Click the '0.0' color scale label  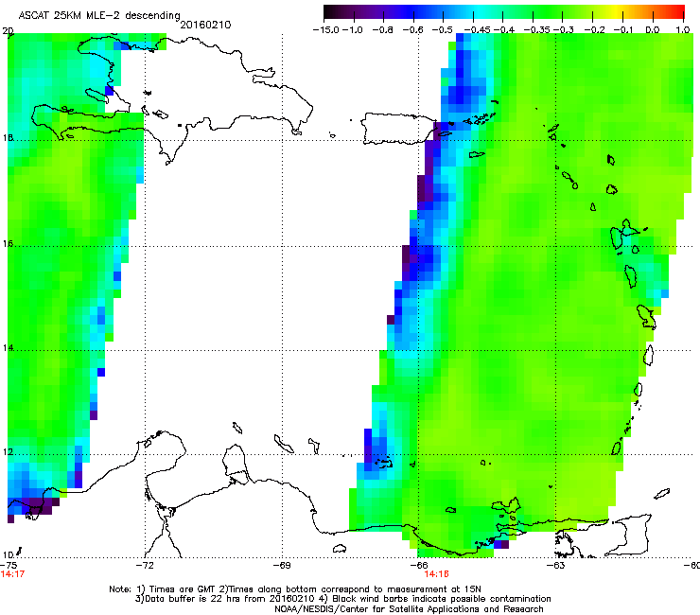(x=653, y=30)
